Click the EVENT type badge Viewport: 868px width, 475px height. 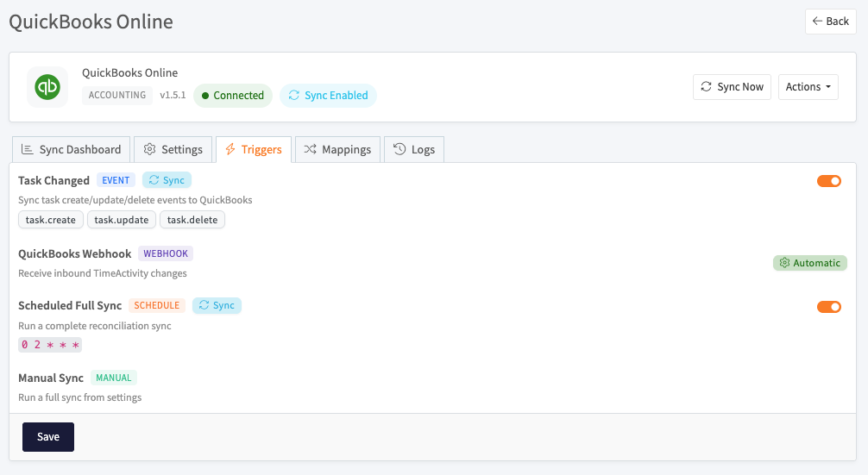(116, 180)
